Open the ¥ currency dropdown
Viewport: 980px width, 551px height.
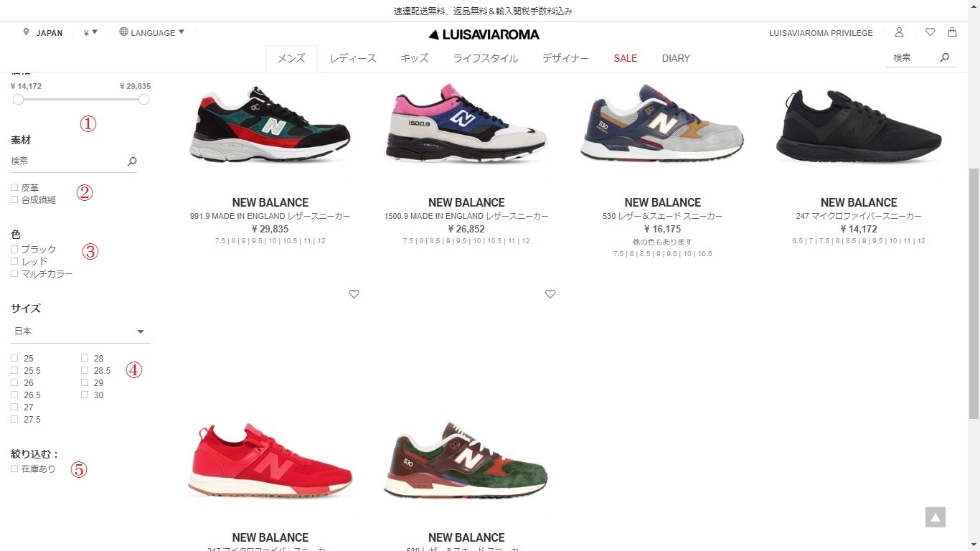point(90,32)
